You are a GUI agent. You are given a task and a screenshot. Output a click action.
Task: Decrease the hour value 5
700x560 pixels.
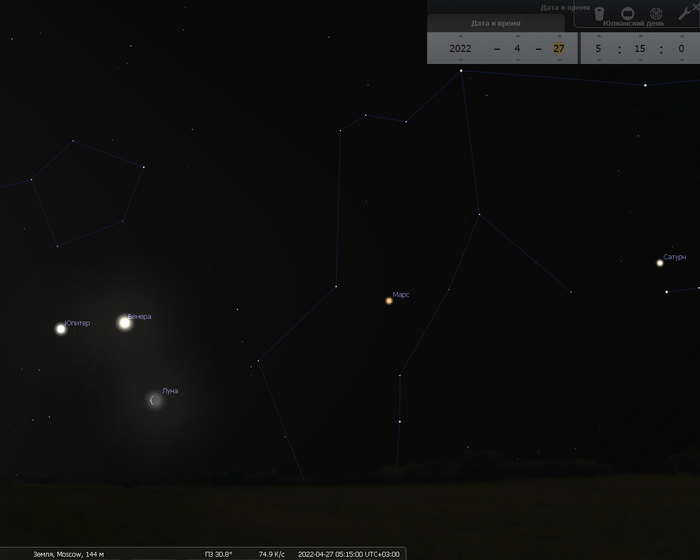tap(599, 60)
